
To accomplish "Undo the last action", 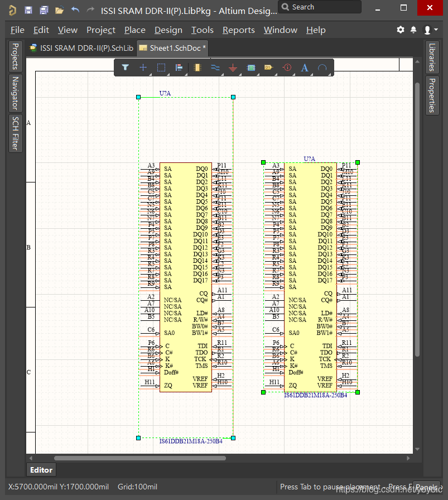I will [x=75, y=10].
